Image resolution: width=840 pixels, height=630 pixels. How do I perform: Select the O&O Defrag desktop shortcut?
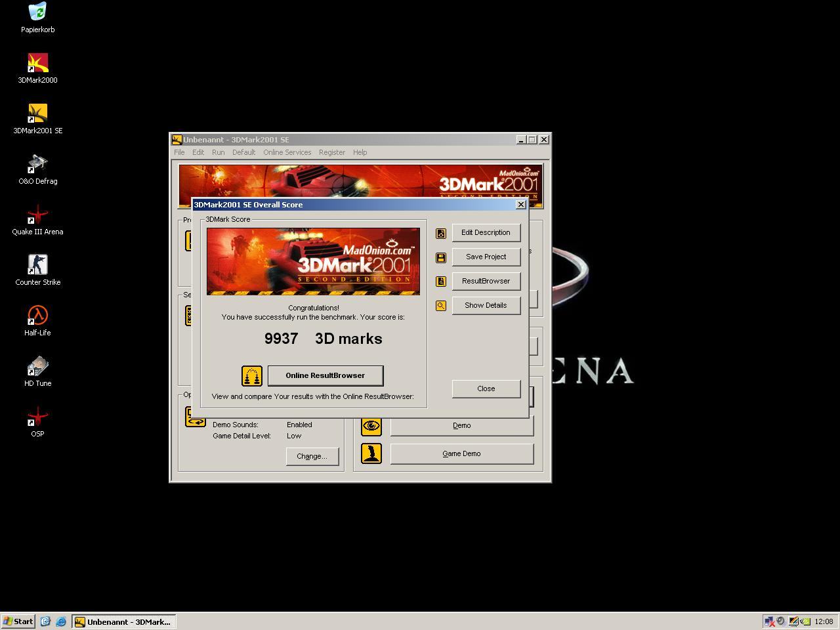(37, 164)
